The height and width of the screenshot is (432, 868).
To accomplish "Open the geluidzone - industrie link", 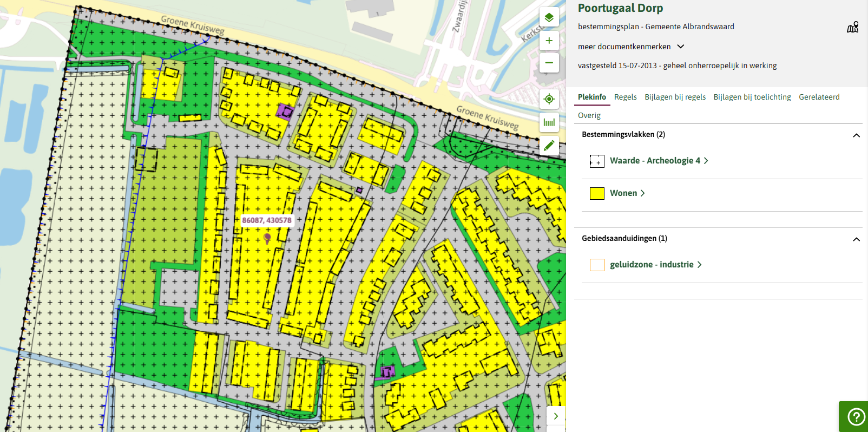I will click(656, 265).
